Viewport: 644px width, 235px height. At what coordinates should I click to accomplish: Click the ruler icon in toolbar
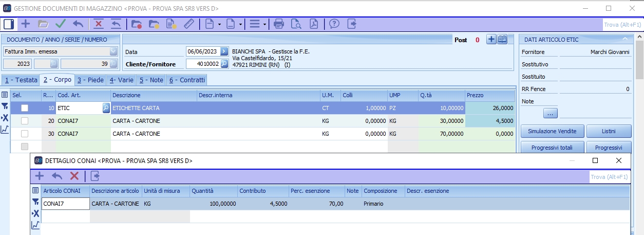190,24
